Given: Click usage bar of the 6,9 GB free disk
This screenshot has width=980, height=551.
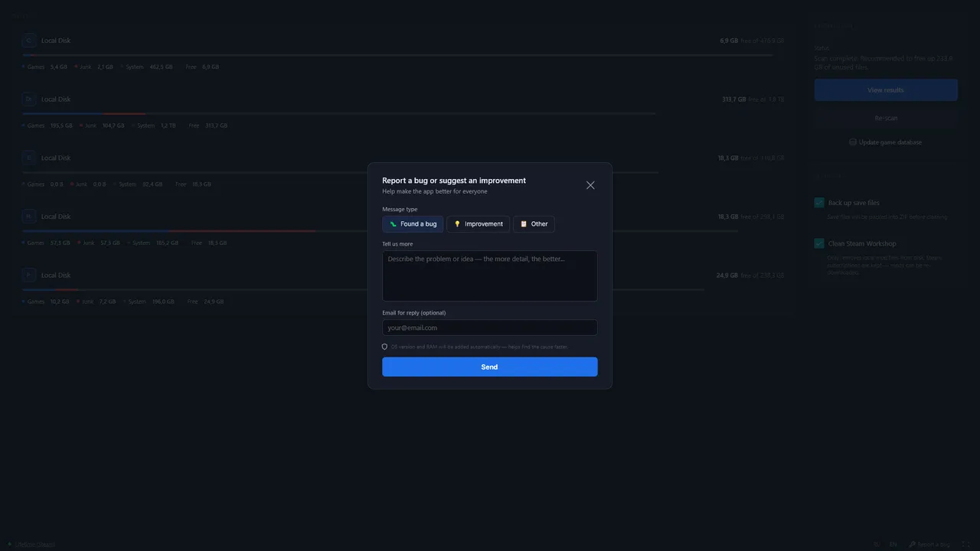Looking at the screenshot, I should (x=397, y=55).
